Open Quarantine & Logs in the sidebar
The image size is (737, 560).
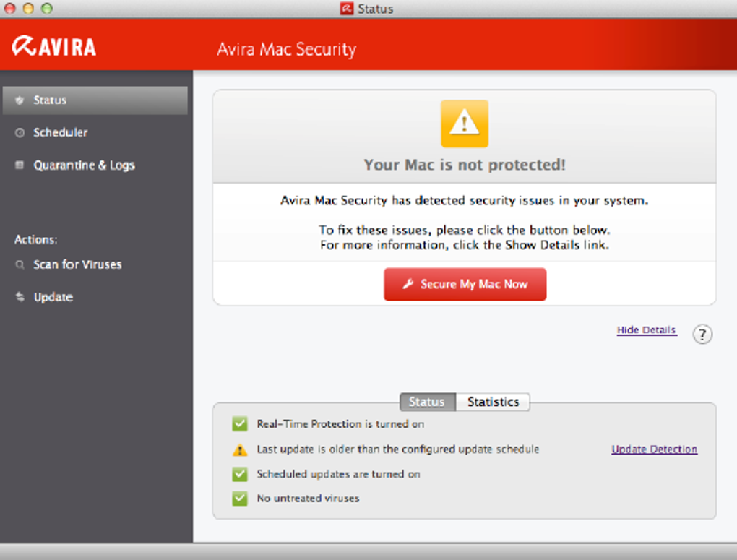[84, 165]
